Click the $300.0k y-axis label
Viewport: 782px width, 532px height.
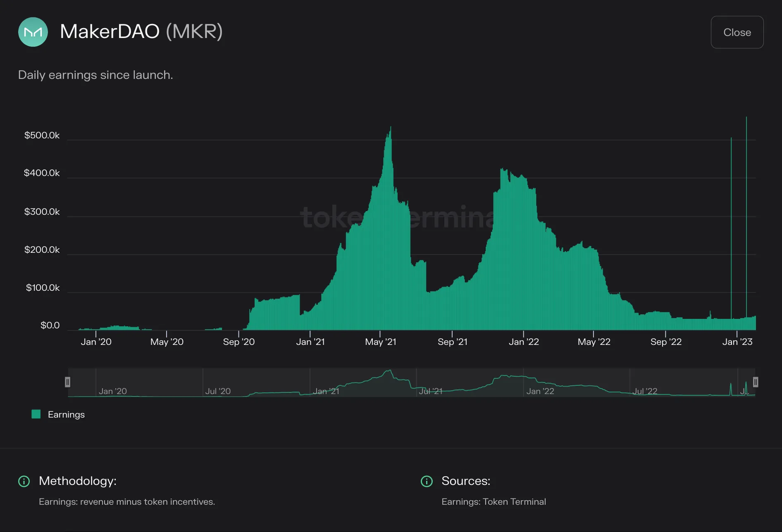coord(42,212)
